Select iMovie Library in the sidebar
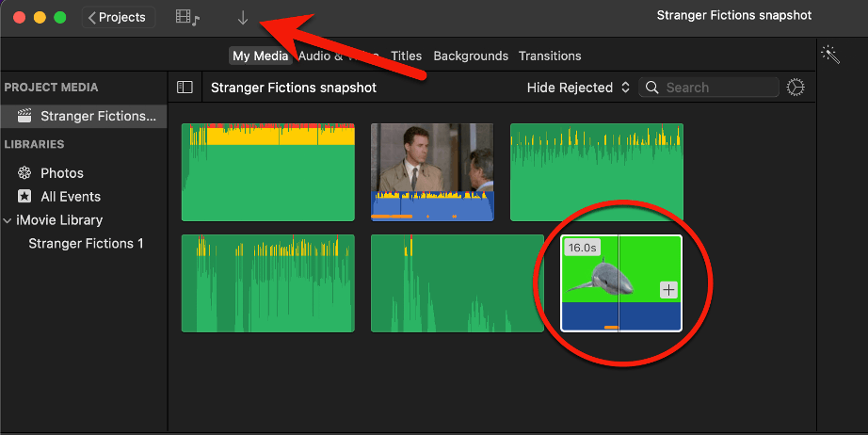This screenshot has width=868, height=435. point(59,220)
